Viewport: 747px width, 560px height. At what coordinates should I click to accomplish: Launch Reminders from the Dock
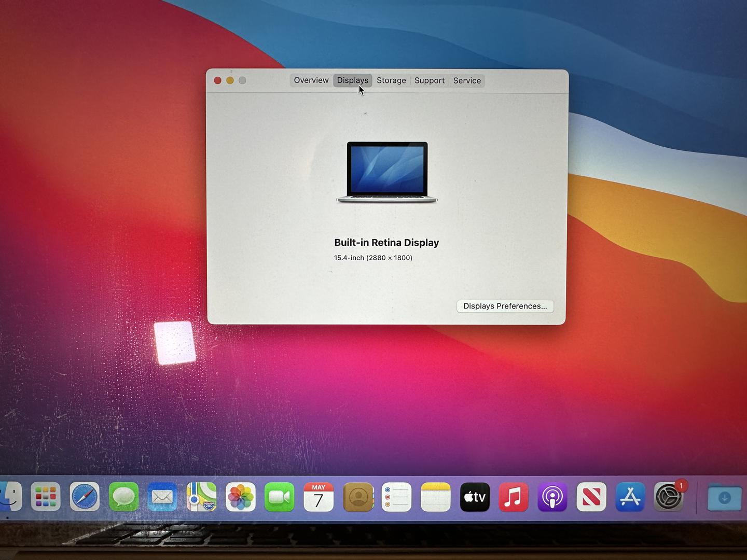pos(397,497)
